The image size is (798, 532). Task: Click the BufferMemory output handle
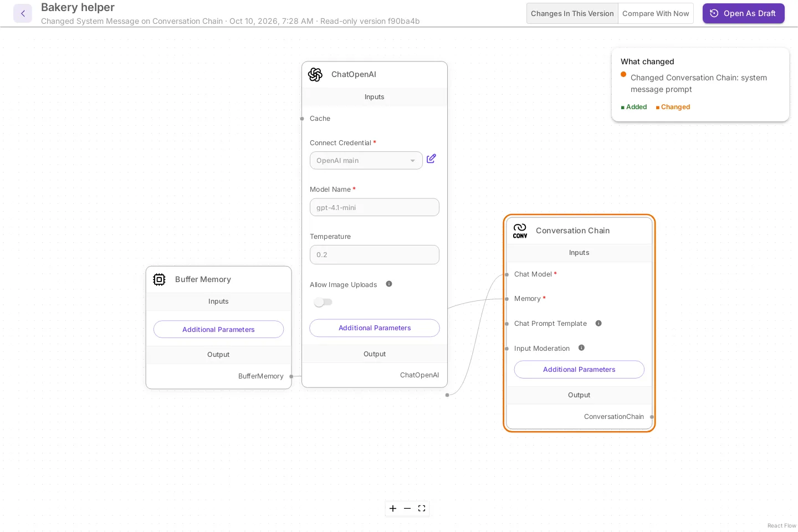(291, 376)
